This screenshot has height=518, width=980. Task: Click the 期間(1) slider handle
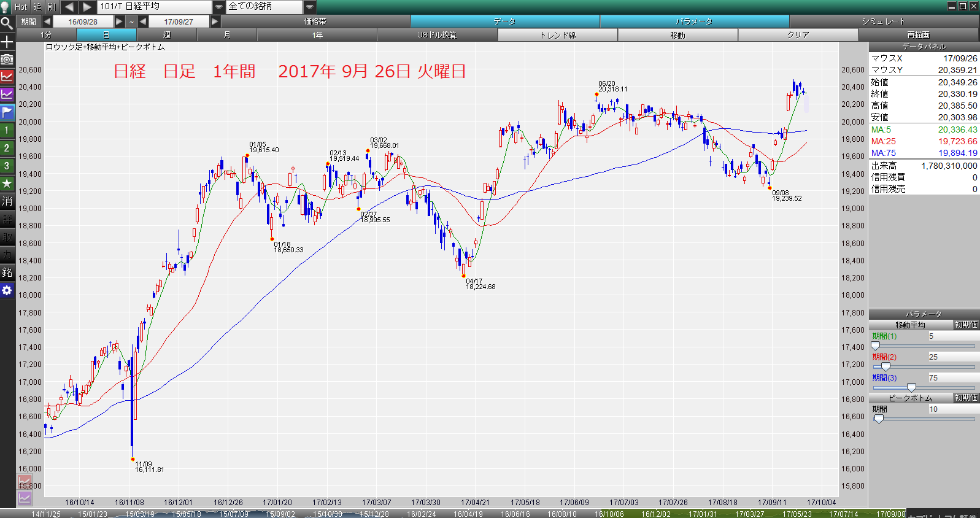coord(876,346)
